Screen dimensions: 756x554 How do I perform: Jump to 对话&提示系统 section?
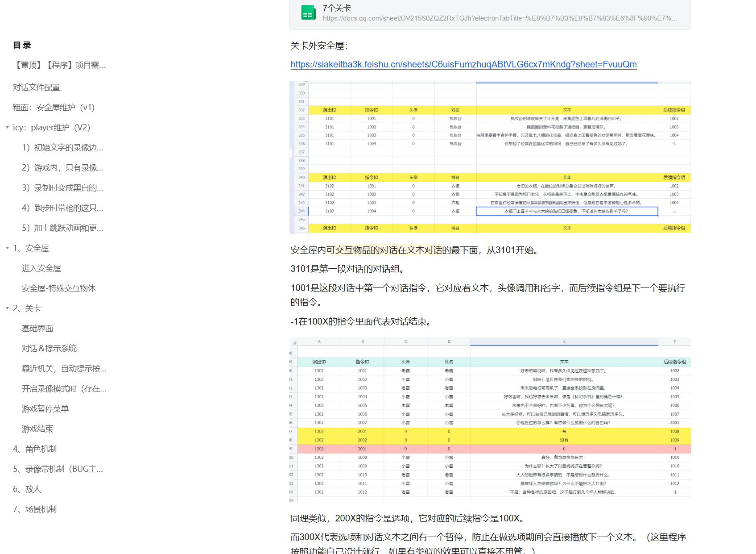pos(49,349)
